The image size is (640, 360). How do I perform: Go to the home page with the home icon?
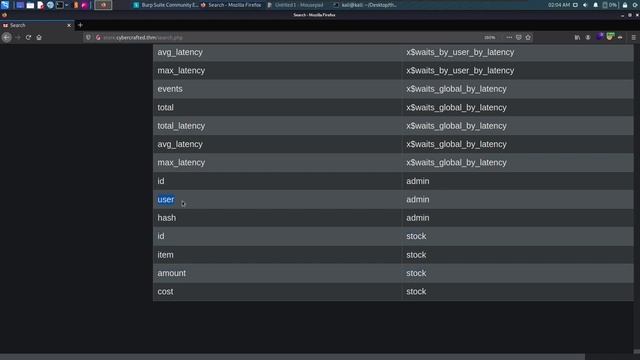click(39, 37)
